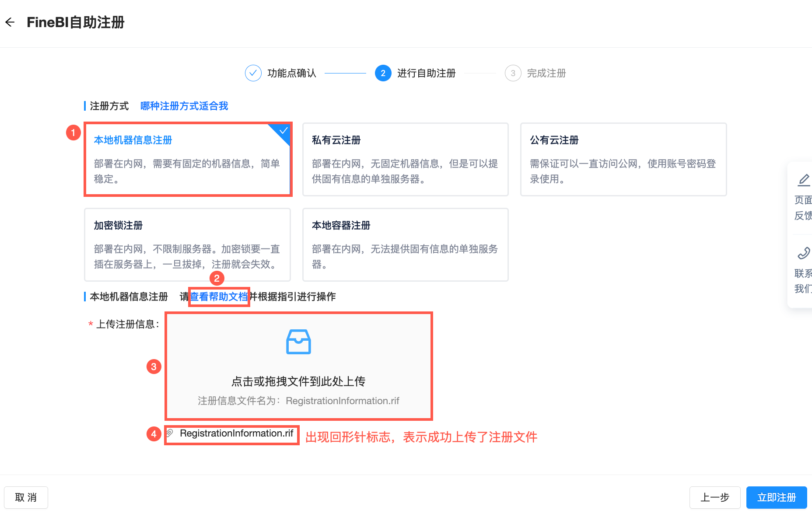Go to the 功能点确认 step

[291, 73]
